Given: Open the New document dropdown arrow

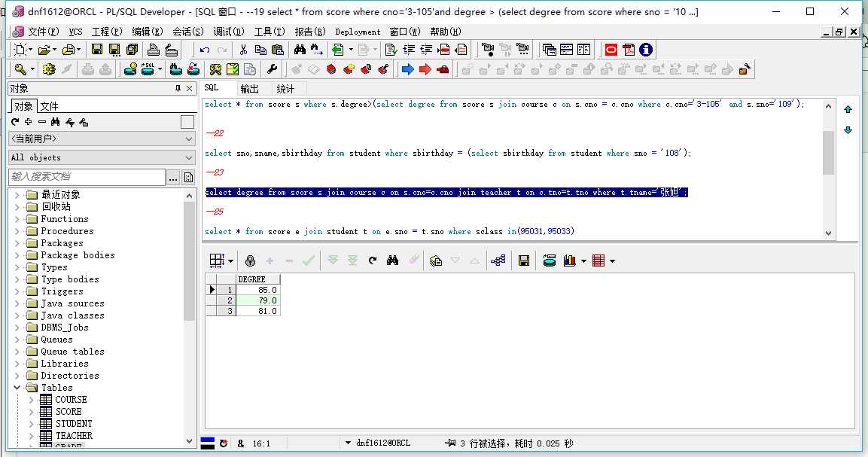Looking at the screenshot, I should tap(30, 50).
